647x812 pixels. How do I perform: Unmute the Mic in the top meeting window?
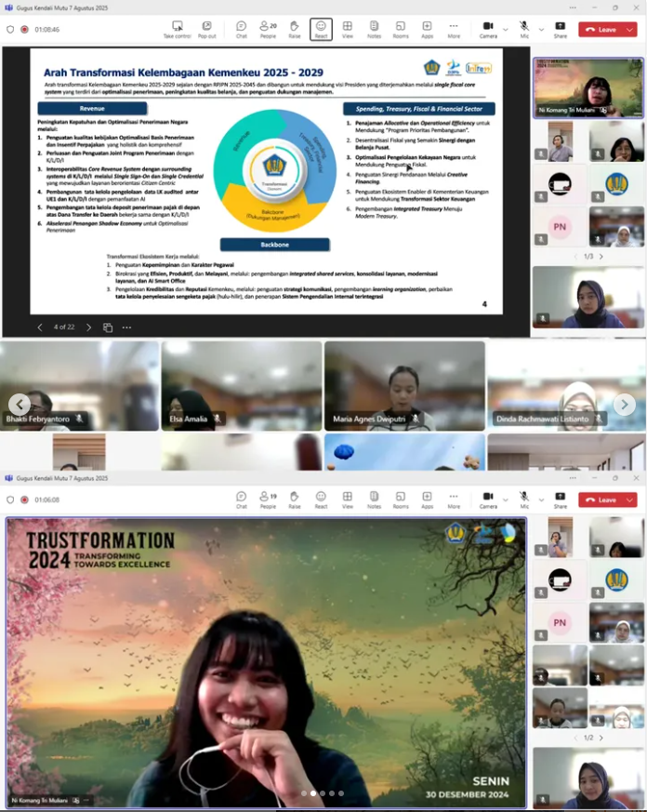(x=524, y=29)
